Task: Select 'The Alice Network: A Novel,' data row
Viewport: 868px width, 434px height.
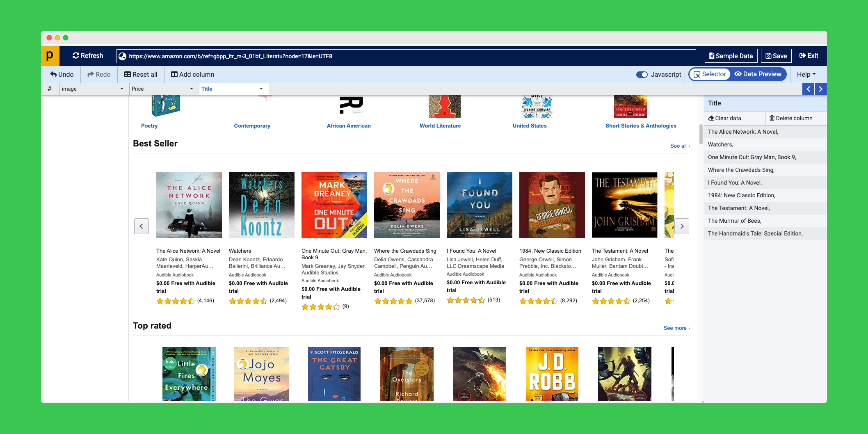Action: [x=765, y=132]
